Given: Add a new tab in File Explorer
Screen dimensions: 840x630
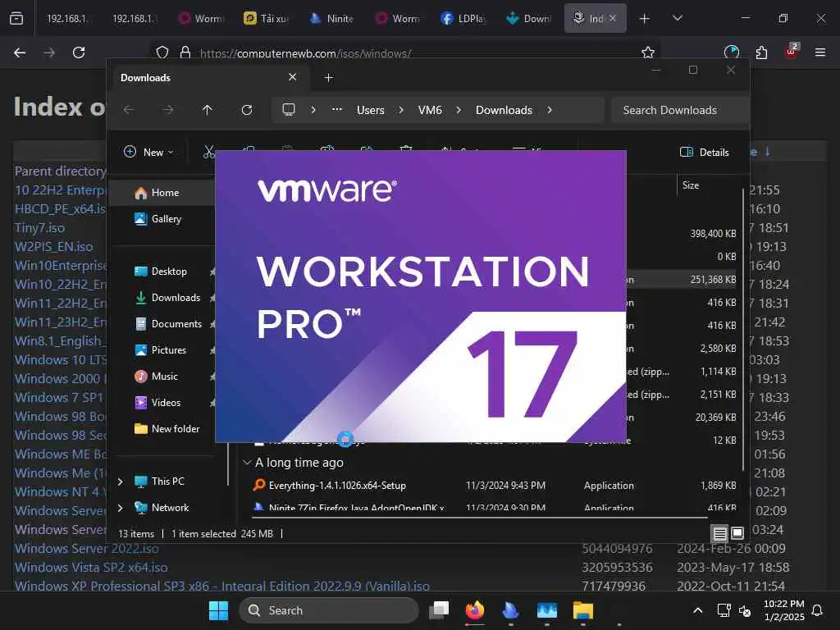Looking at the screenshot, I should [x=329, y=78].
